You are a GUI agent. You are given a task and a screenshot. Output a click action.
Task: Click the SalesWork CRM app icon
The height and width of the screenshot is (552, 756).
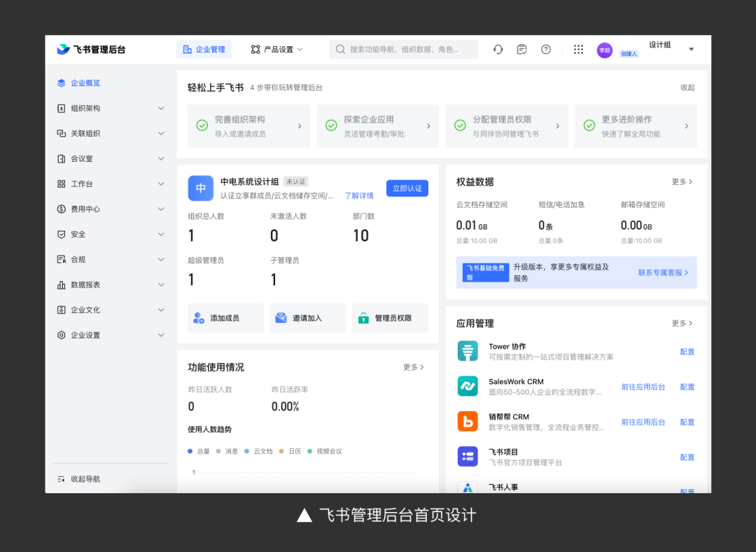coord(467,387)
